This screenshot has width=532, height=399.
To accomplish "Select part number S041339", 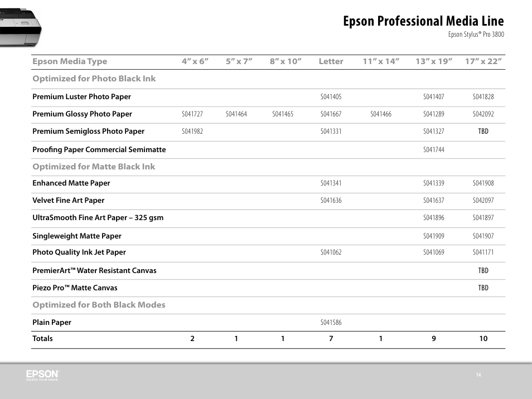I will pyautogui.click(x=434, y=183).
